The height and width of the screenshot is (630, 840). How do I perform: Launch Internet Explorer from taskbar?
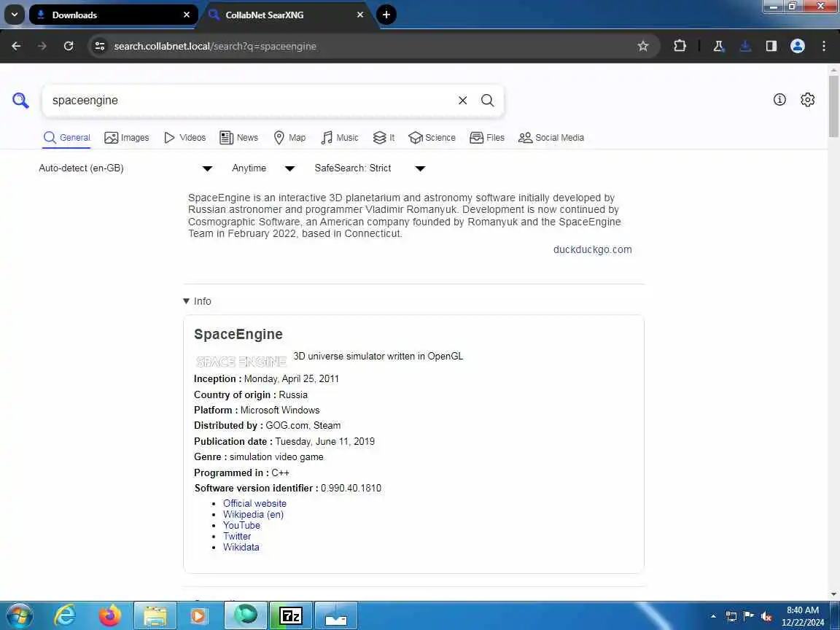click(x=65, y=615)
